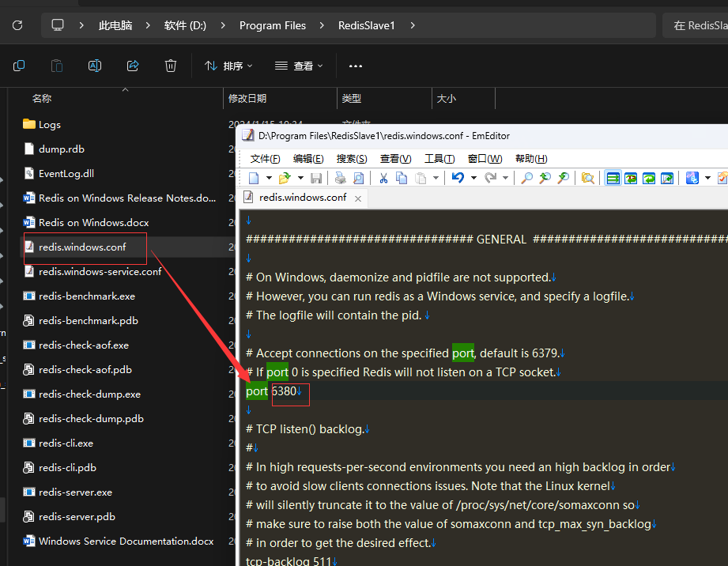This screenshot has width=728, height=566.
Task: Click the 修改日期 column header
Action: click(x=247, y=99)
